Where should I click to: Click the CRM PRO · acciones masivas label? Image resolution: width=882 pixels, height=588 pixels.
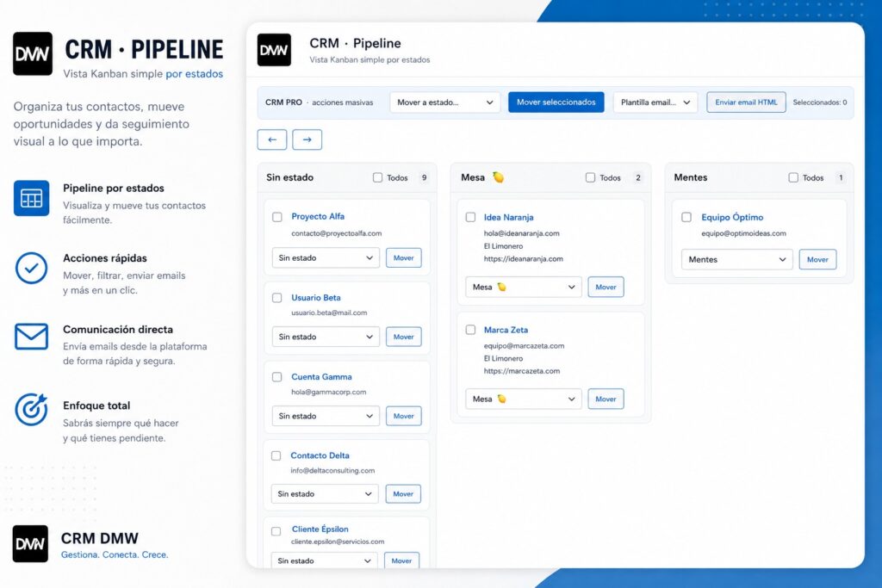click(320, 102)
